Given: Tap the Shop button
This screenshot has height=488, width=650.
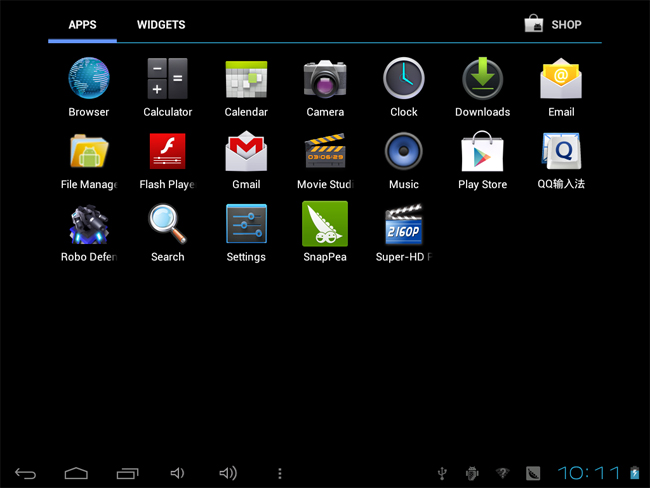Looking at the screenshot, I should click(553, 25).
